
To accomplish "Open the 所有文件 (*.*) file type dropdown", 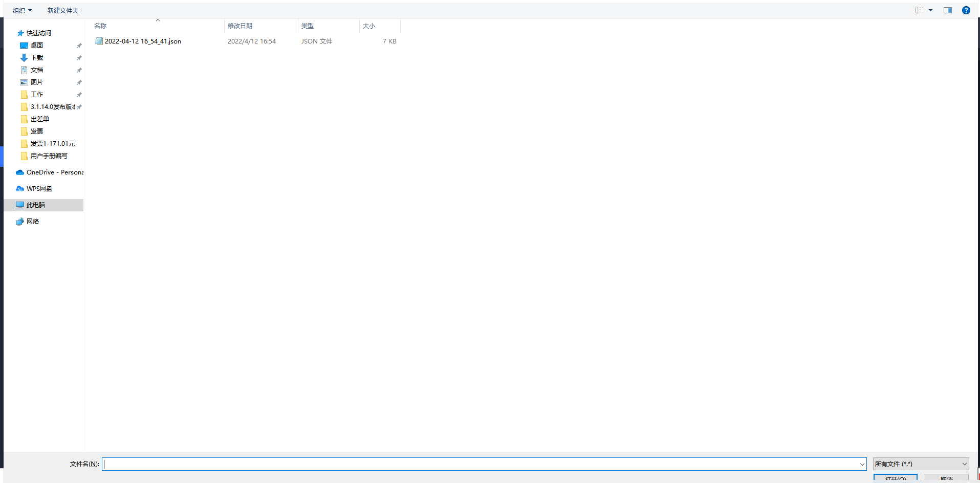I will click(921, 464).
